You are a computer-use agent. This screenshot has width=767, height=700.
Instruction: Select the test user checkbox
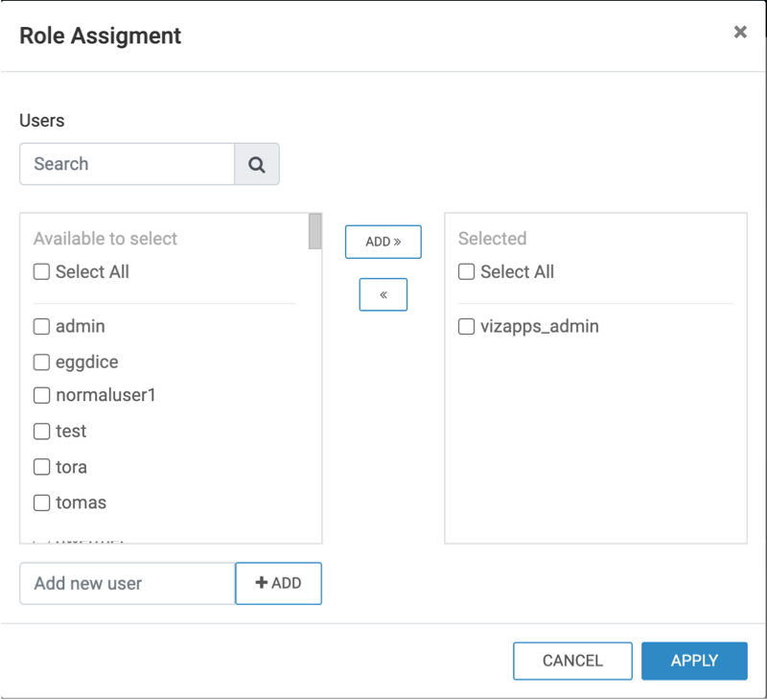pyautogui.click(x=41, y=432)
